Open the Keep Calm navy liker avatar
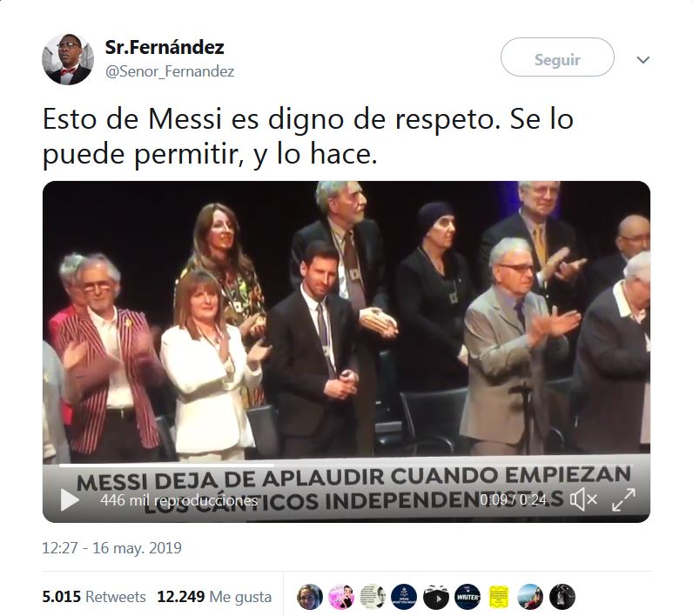The width and height of the screenshot is (693, 616). [x=404, y=597]
